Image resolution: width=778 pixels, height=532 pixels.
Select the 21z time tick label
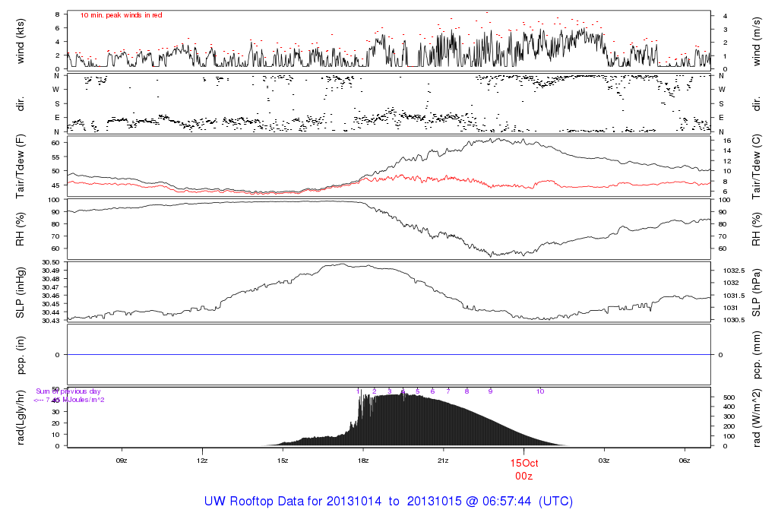pyautogui.click(x=444, y=461)
